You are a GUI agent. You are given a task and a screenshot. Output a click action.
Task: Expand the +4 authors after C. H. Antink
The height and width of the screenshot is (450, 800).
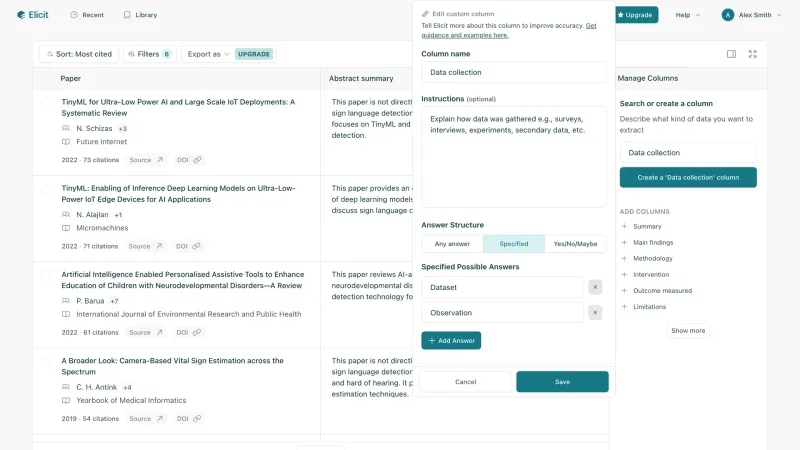point(128,387)
